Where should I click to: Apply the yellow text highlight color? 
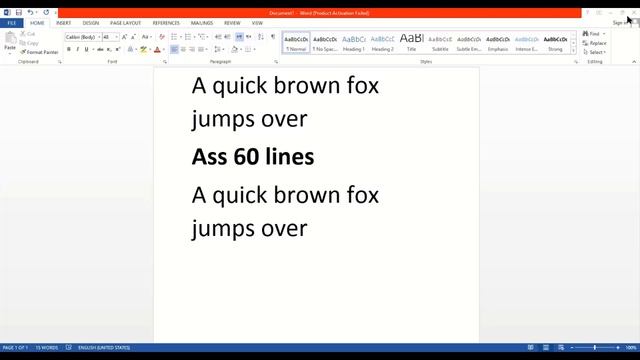pos(143,49)
